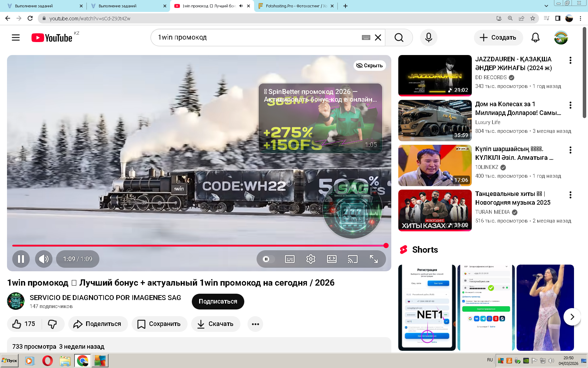
Task: Dislike the video with thumbs down
Action: click(x=52, y=324)
